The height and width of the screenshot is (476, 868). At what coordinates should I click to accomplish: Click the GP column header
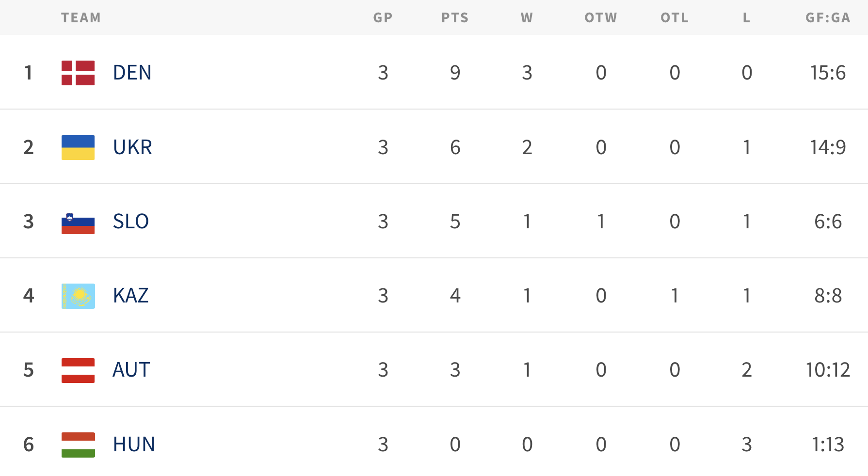(x=383, y=18)
